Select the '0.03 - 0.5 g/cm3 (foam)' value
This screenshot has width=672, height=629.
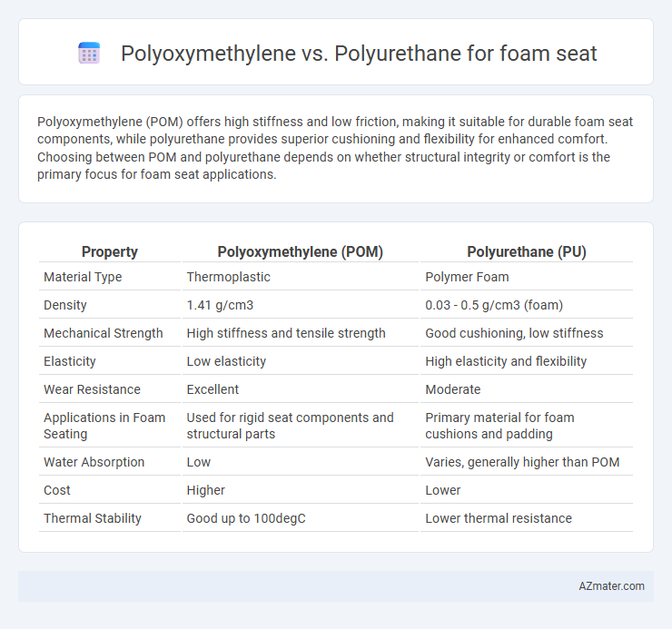pyautogui.click(x=494, y=305)
